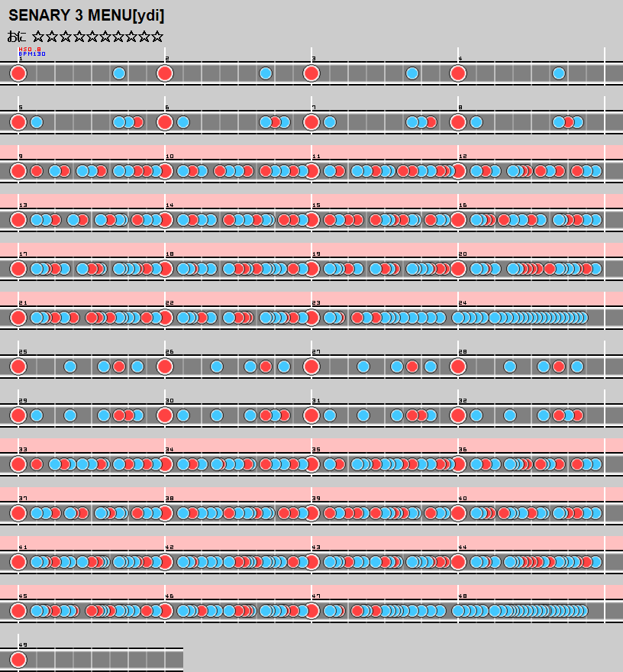Click the large red note starting measure 27

click(x=311, y=367)
